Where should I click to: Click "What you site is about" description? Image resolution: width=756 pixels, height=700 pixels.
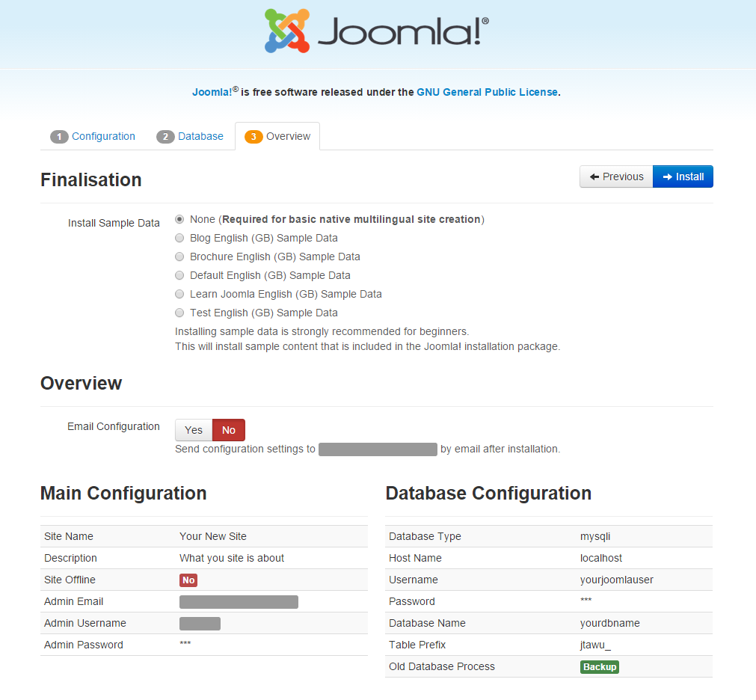tap(232, 558)
